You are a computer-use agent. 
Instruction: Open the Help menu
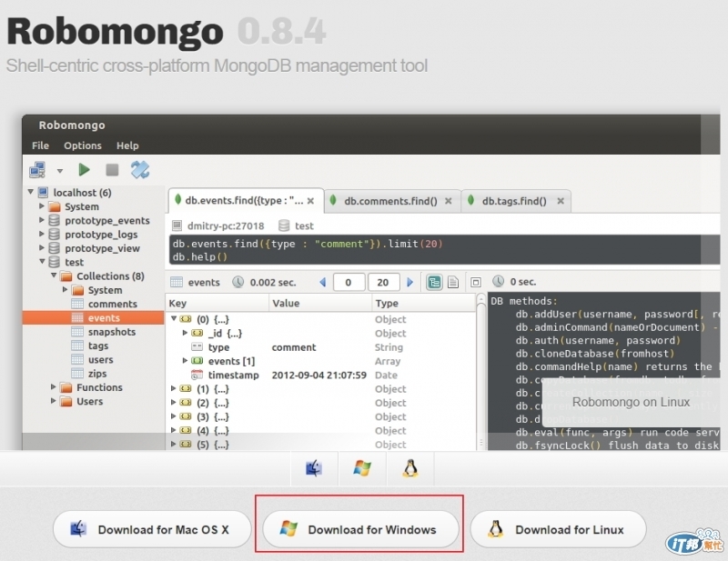[127, 145]
